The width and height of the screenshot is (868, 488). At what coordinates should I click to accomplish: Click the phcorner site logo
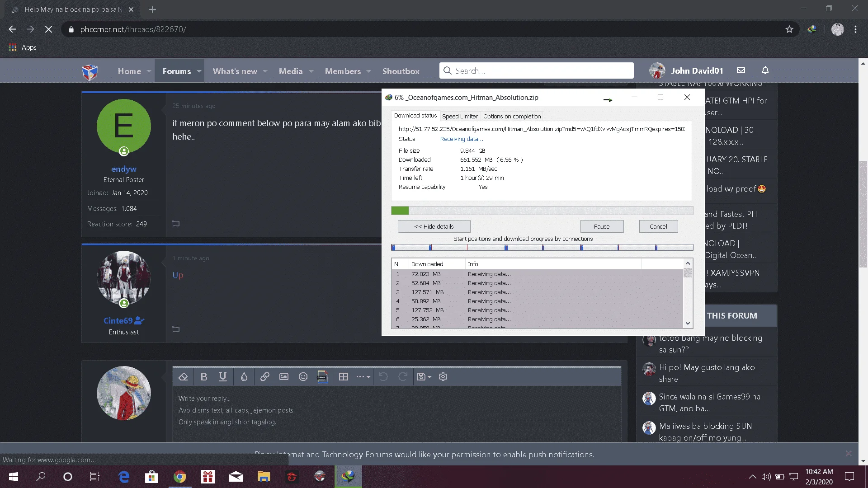tap(90, 72)
